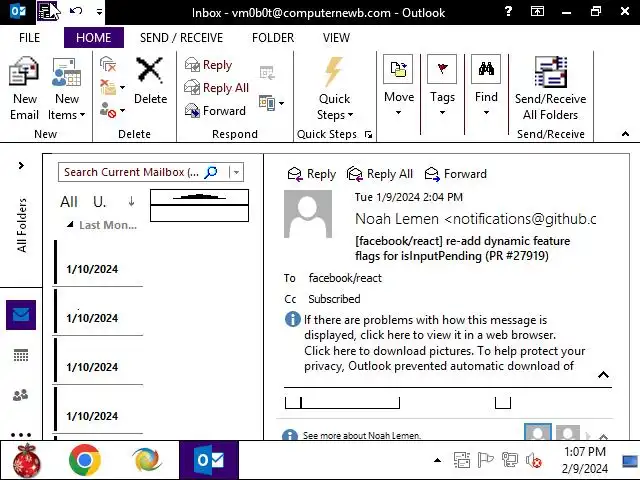Click the network tray icon
Image resolution: width=640 pixels, height=480 pixels.
(x=509, y=460)
